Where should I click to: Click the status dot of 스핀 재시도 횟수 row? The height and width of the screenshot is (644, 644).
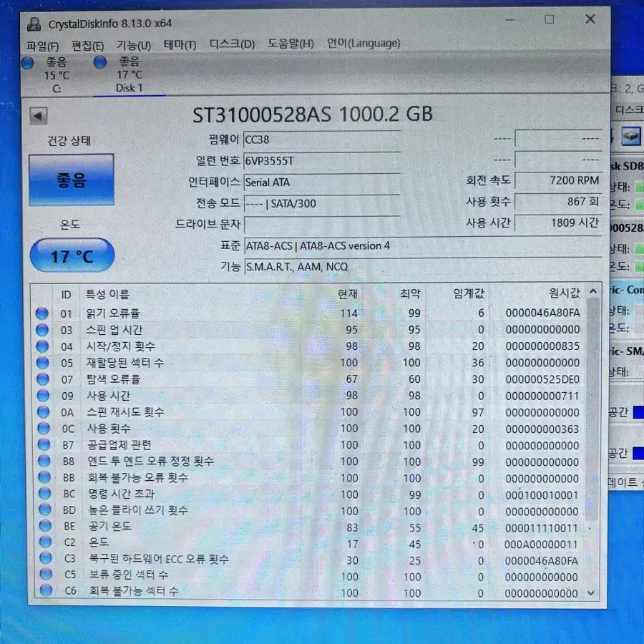click(x=44, y=411)
